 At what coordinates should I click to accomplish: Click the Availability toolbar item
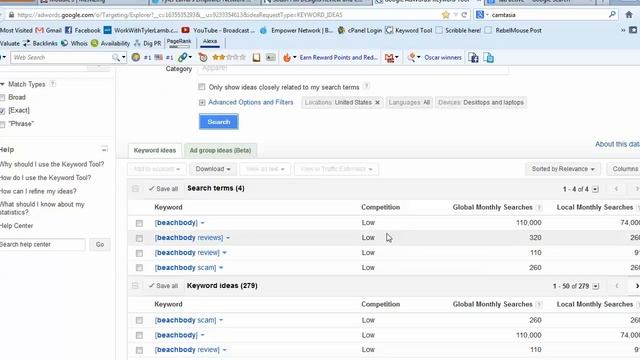(110, 43)
